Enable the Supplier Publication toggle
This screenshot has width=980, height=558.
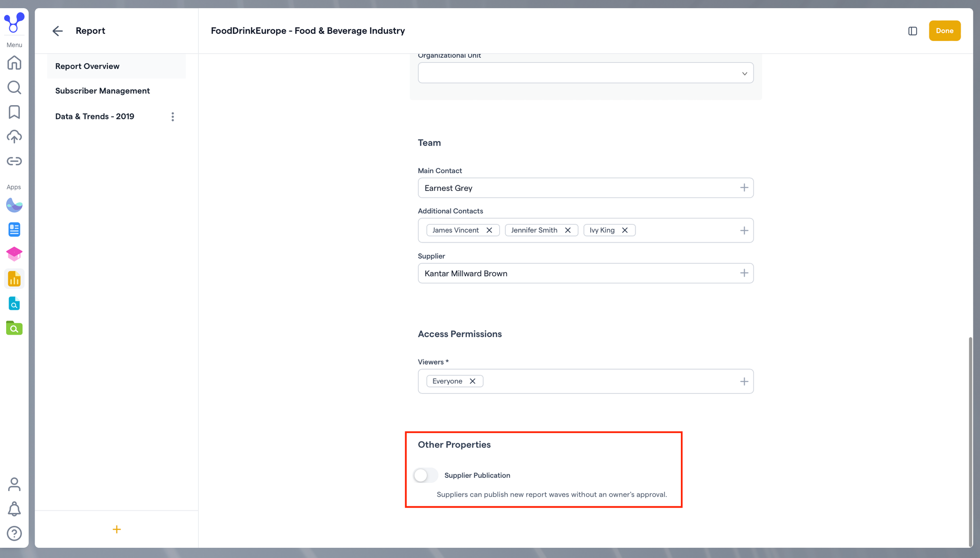tap(425, 475)
